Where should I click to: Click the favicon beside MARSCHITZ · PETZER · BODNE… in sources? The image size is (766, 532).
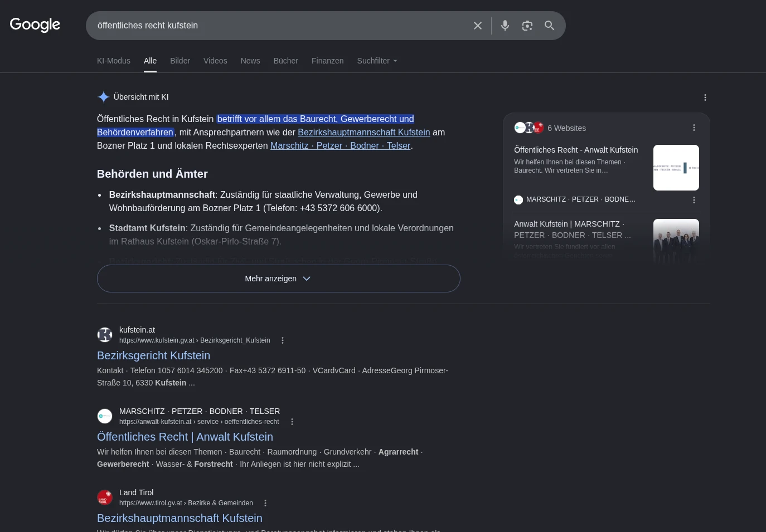coord(518,199)
